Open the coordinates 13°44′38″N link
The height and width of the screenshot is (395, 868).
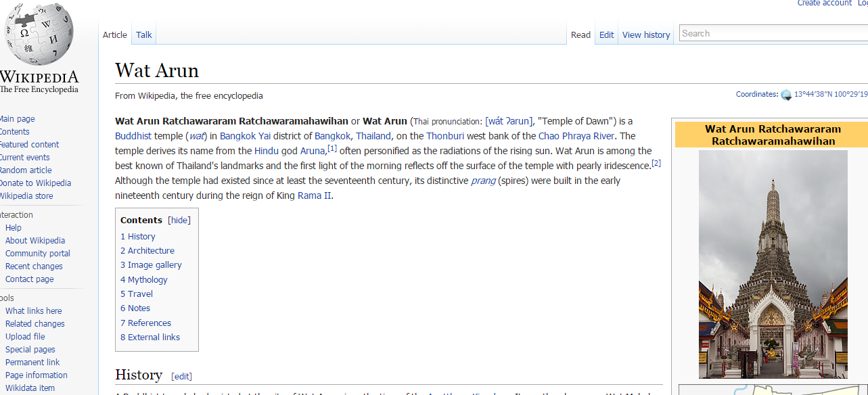click(831, 95)
